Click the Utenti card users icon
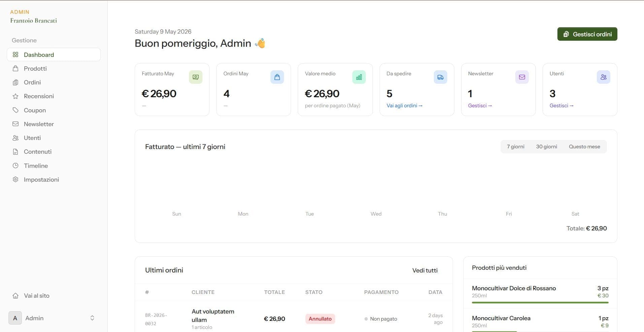 coord(604,77)
